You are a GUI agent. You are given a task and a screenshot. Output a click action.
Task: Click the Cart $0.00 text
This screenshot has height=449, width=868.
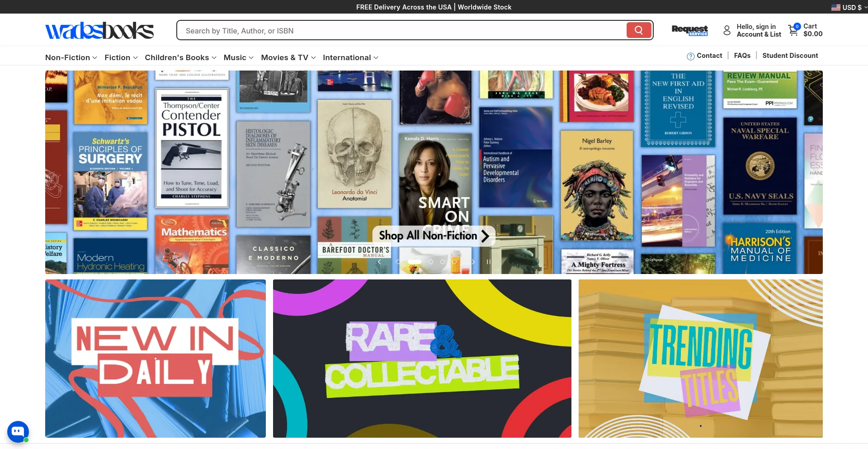(x=812, y=30)
